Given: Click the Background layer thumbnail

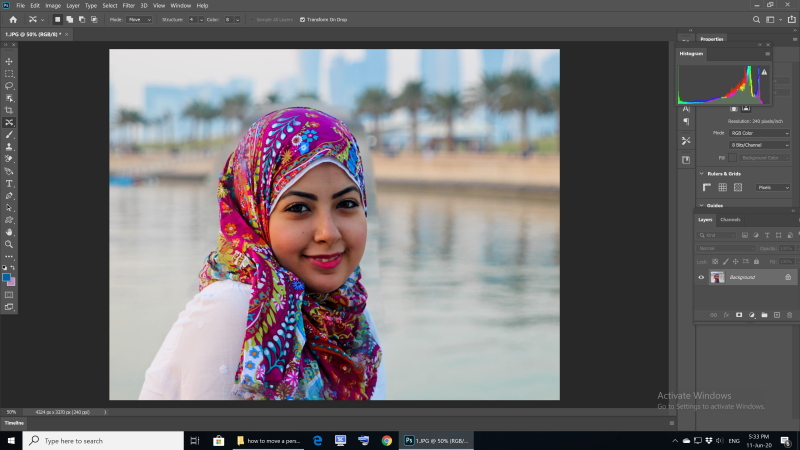Looking at the screenshot, I should point(717,278).
